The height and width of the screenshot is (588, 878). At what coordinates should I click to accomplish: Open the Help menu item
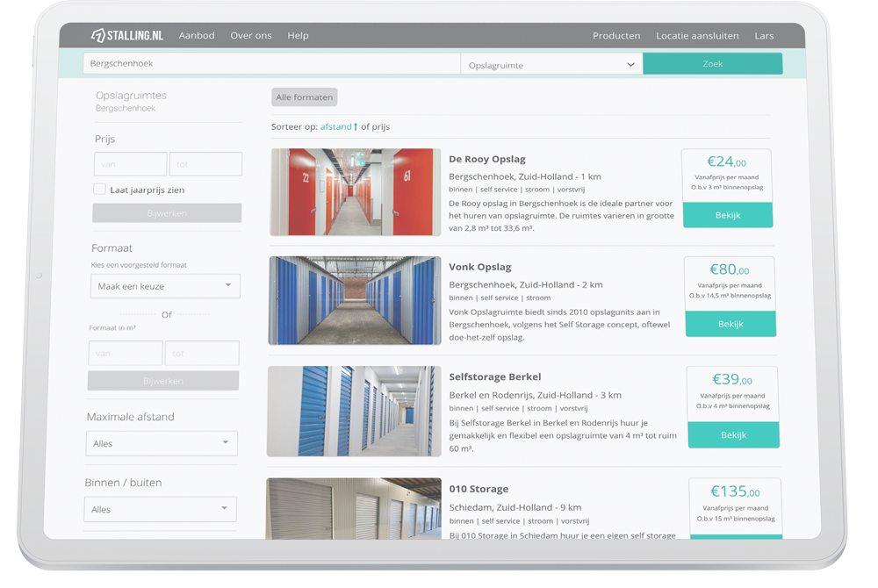(298, 35)
